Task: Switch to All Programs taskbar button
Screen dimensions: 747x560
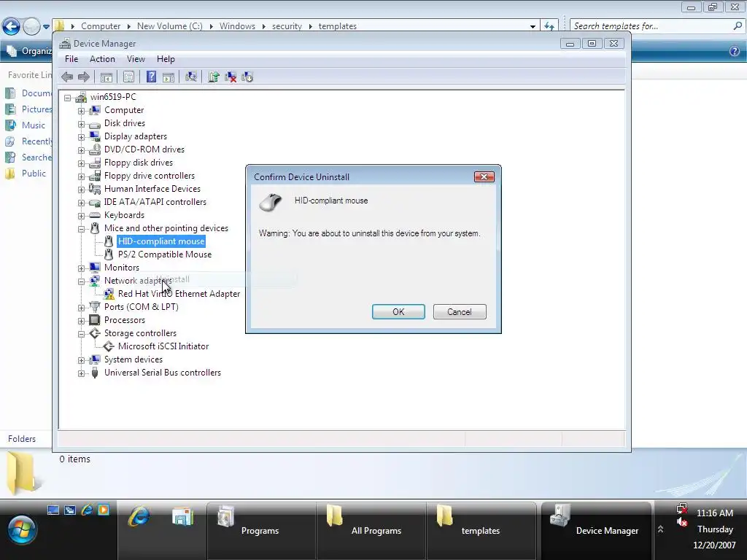Action: (371, 531)
